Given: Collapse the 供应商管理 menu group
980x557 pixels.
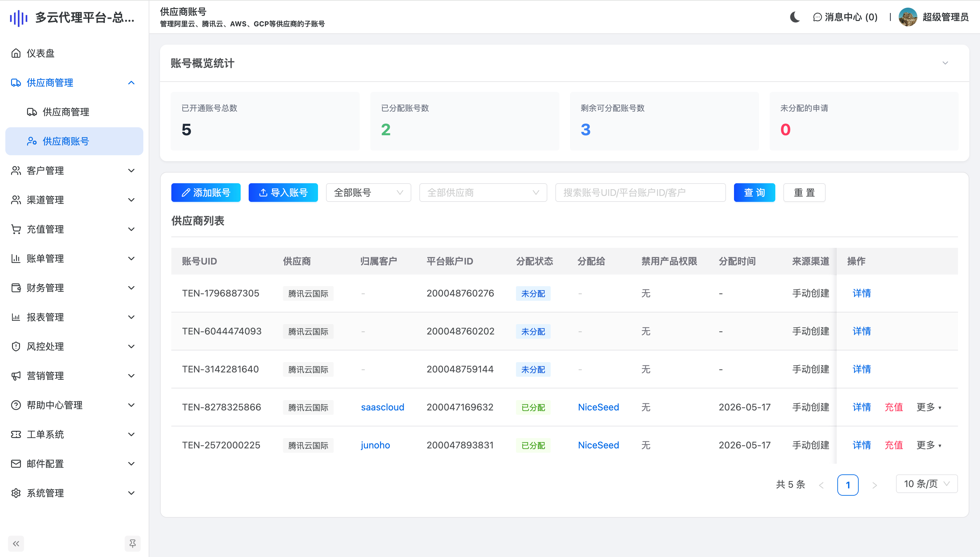Looking at the screenshot, I should [x=131, y=83].
